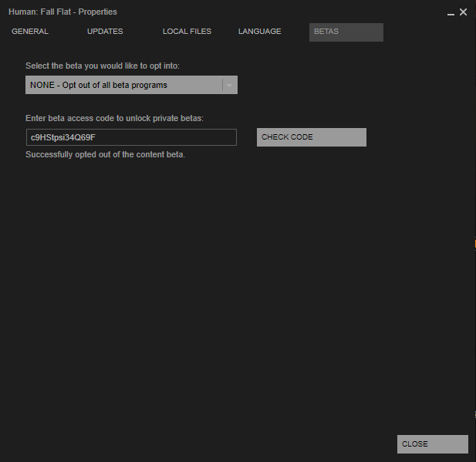Screen dimensions: 476x462
Task: Click the 'Successfully opted out' status message
Action: [106, 155]
